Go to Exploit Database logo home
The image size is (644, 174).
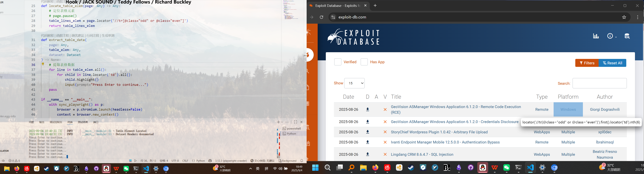coord(353,37)
